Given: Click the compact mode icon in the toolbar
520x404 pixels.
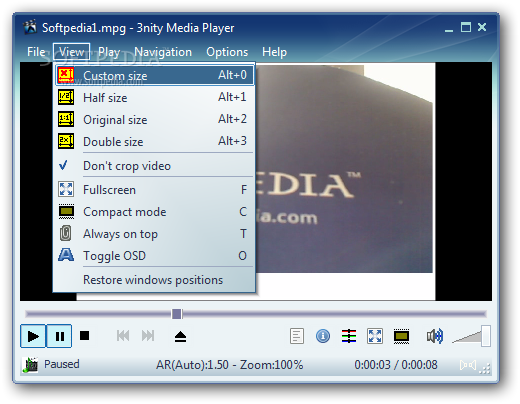Looking at the screenshot, I should coord(401,336).
